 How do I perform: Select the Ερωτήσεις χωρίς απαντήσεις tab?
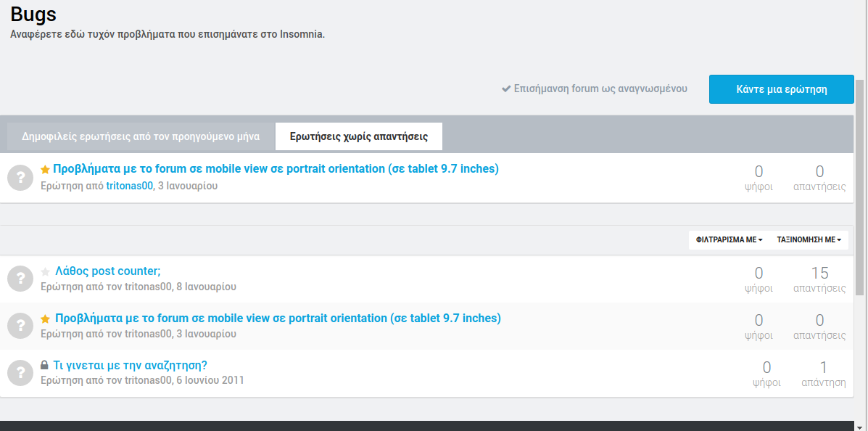pos(359,136)
